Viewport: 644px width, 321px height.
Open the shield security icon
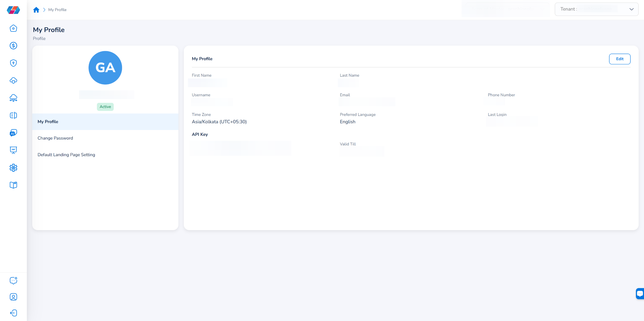point(13,63)
